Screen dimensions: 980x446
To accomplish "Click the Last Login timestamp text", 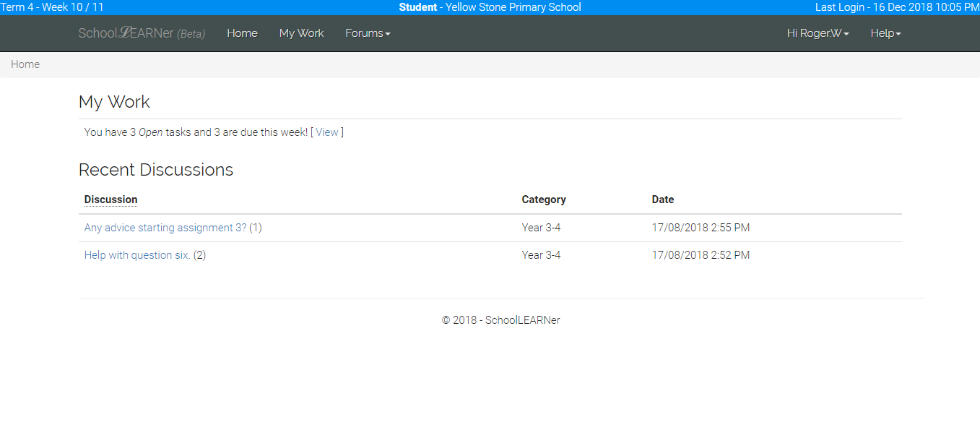I will [898, 7].
